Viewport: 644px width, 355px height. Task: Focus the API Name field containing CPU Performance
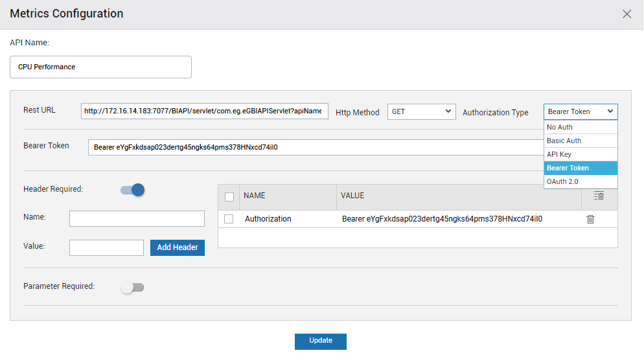click(x=100, y=67)
